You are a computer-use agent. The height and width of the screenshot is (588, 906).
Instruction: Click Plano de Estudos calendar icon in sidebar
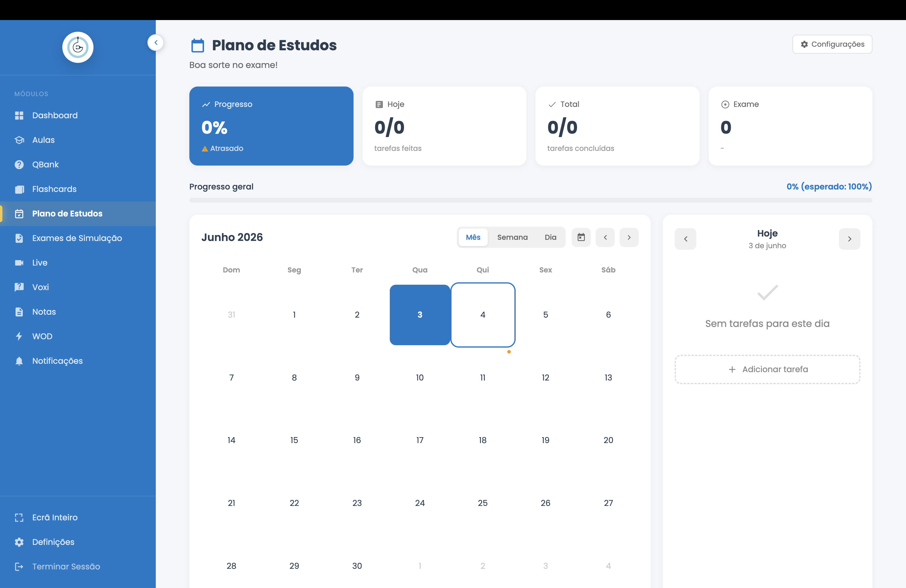(x=19, y=214)
